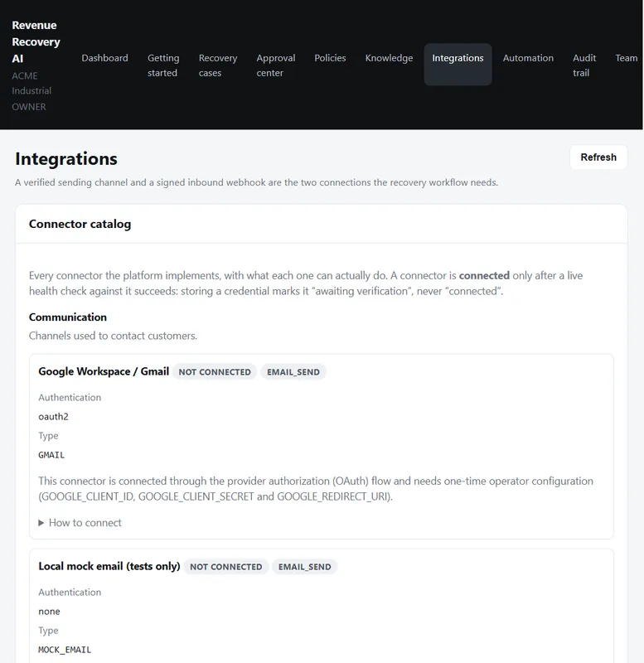Viewport: 644px width, 663px height.
Task: Click the mock email EMAIL_SEND badge
Action: (304, 567)
